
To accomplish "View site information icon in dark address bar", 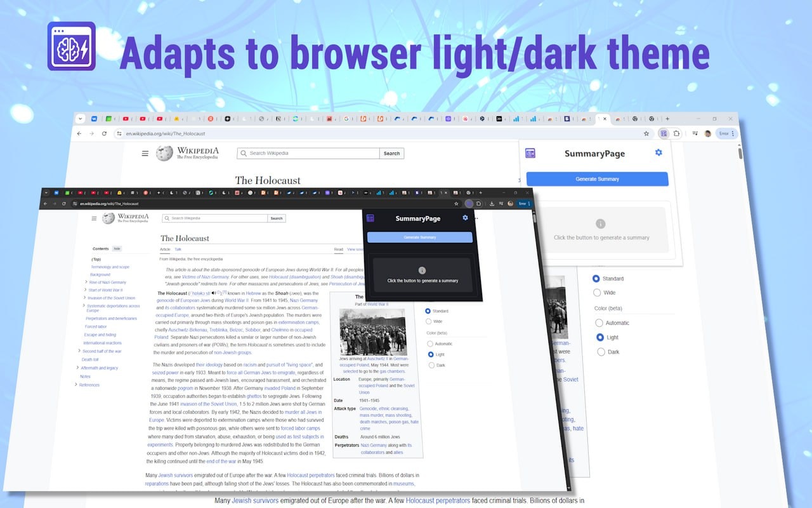I will click(75, 203).
